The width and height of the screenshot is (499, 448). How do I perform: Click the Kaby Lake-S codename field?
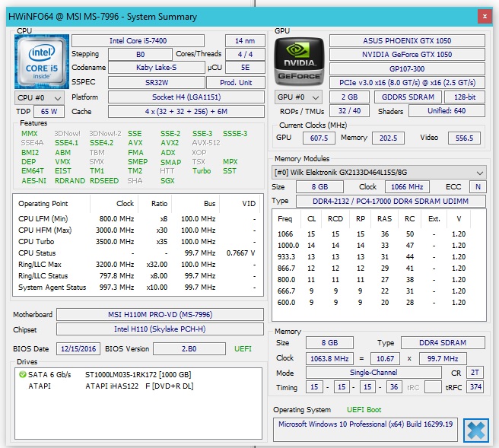pos(156,68)
